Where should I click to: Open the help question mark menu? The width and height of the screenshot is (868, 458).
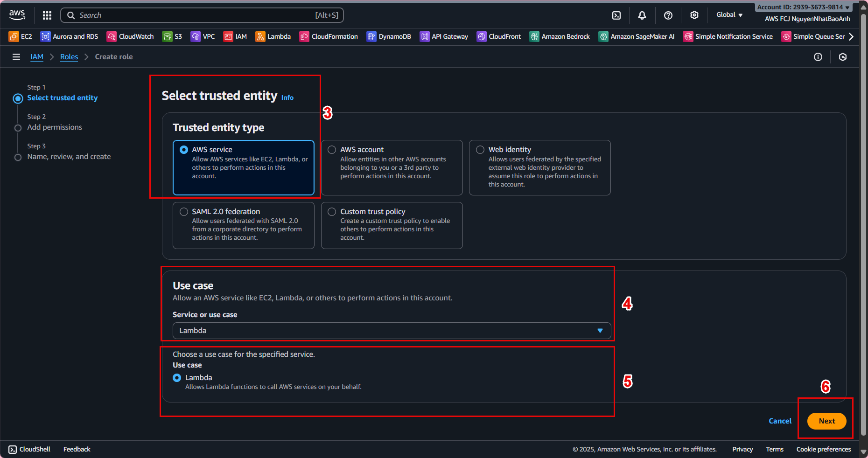(x=668, y=15)
